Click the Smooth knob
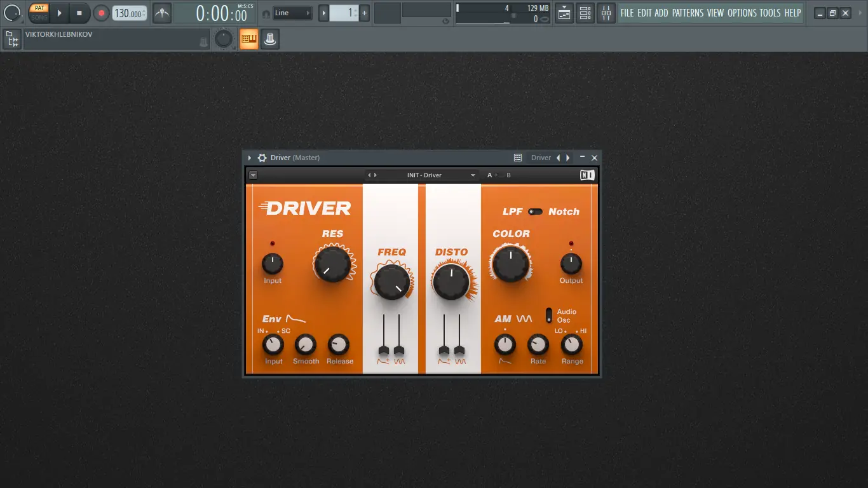The height and width of the screenshot is (488, 868). [x=306, y=345]
